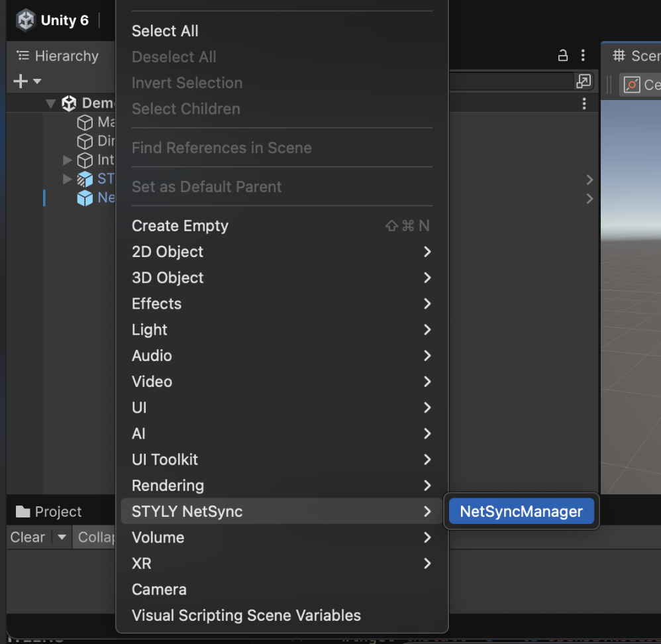Open the 2D Object submenu

[281, 252]
